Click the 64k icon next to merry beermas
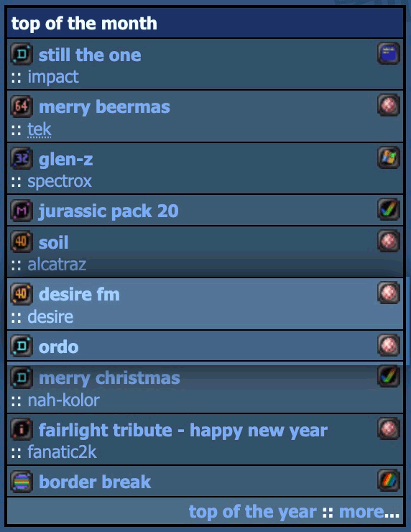The height and width of the screenshot is (532, 411). [x=22, y=106]
